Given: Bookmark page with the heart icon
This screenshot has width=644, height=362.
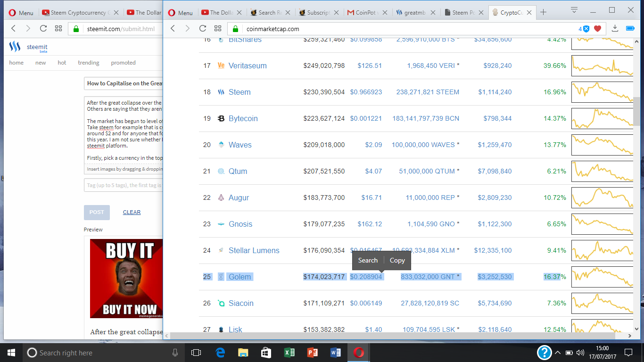Looking at the screenshot, I should pos(598,29).
